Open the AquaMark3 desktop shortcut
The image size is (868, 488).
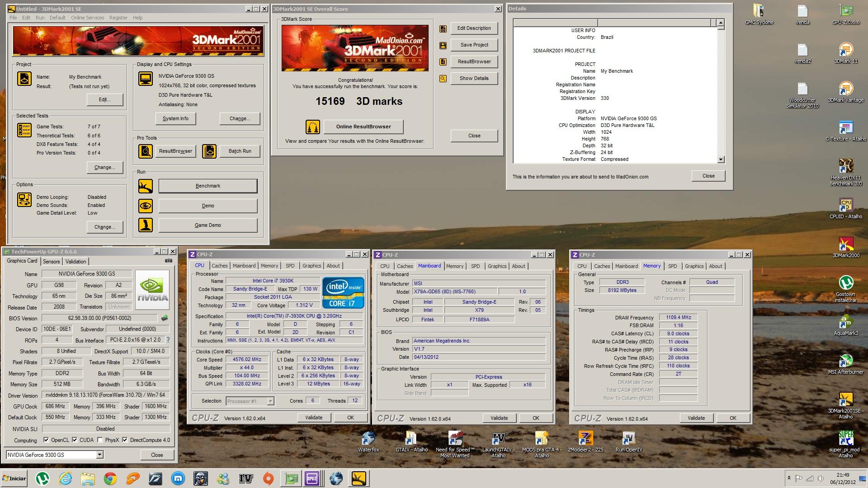[x=845, y=325]
